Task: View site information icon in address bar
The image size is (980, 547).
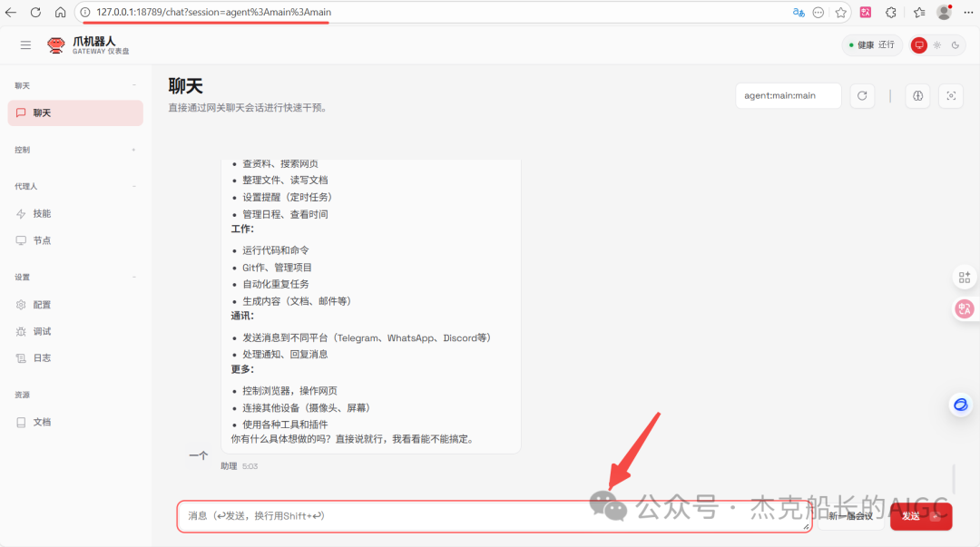Action: 85,12
